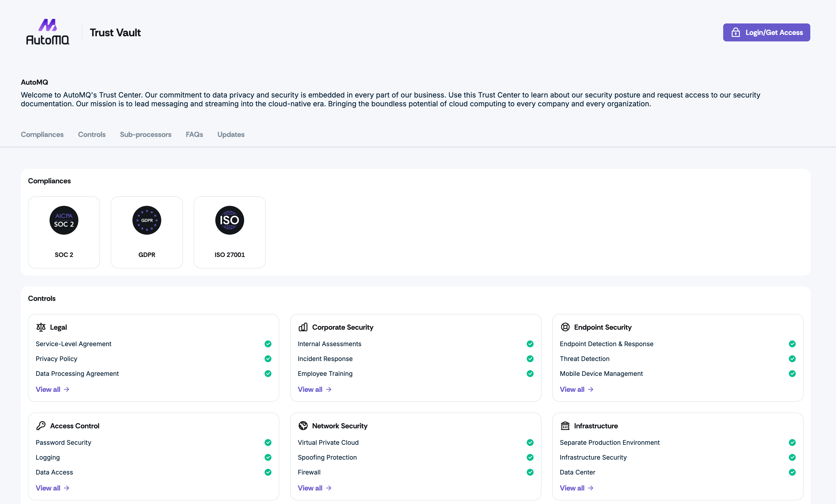Screen dimensions: 836x504
Task: Click the Network Security globe icon
Action: click(303, 426)
